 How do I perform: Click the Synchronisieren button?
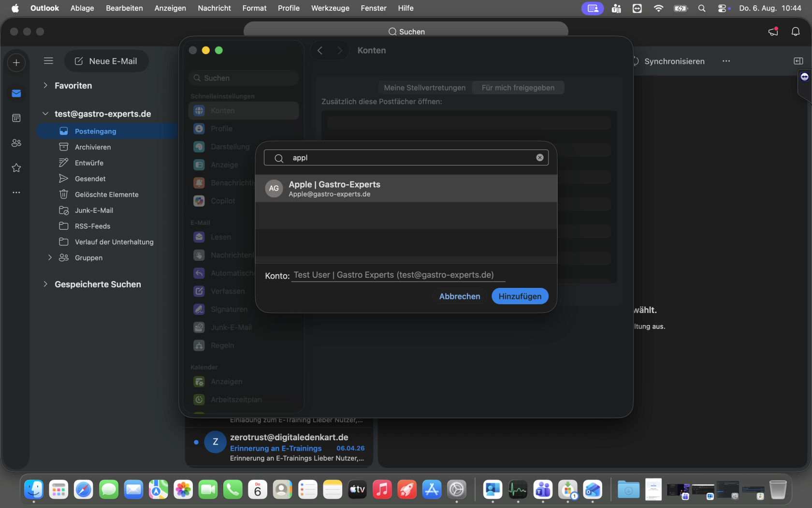pyautogui.click(x=668, y=61)
